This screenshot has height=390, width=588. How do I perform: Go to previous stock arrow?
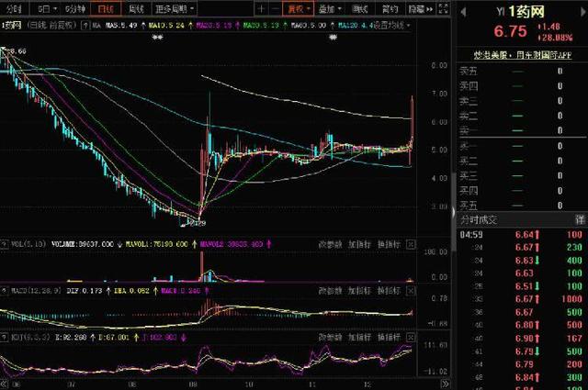pos(463,12)
